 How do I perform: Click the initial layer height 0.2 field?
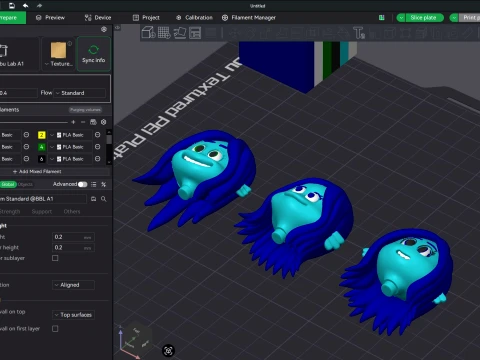coord(74,248)
